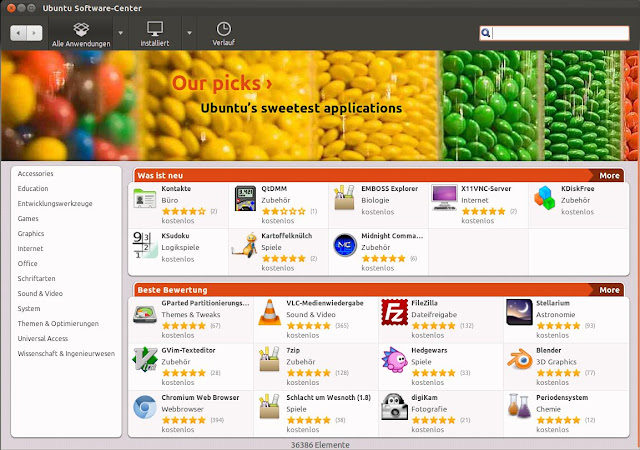The width and height of the screenshot is (640, 450).
Task: Click the magnifier icon in search box
Action: [486, 33]
